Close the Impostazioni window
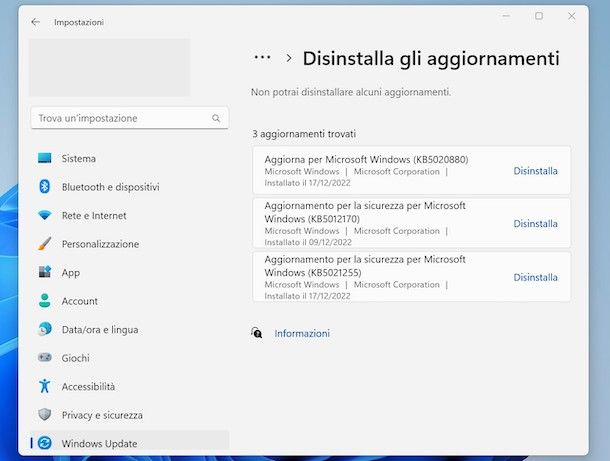This screenshot has width=610, height=461. point(571,16)
